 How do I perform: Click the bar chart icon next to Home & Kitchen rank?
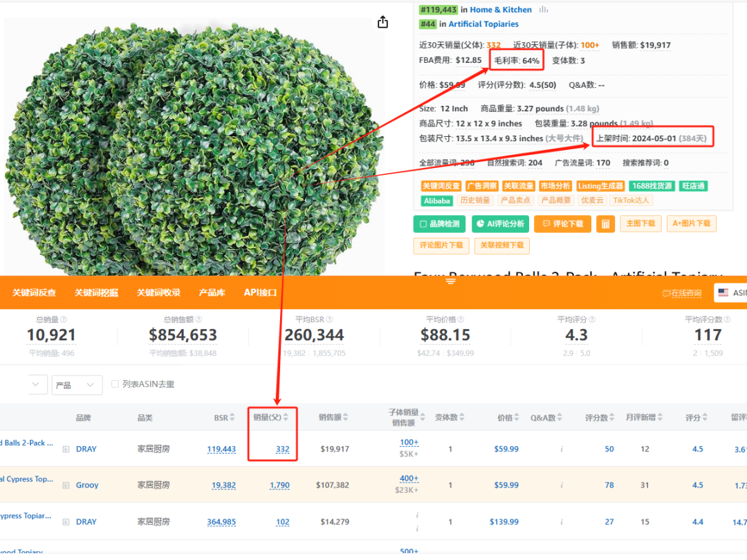[x=544, y=9]
